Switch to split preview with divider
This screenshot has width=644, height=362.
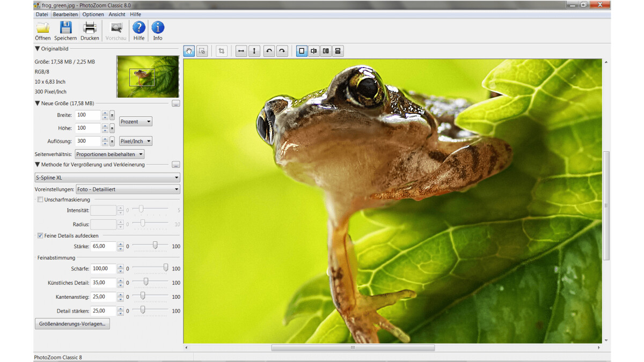[x=314, y=51]
